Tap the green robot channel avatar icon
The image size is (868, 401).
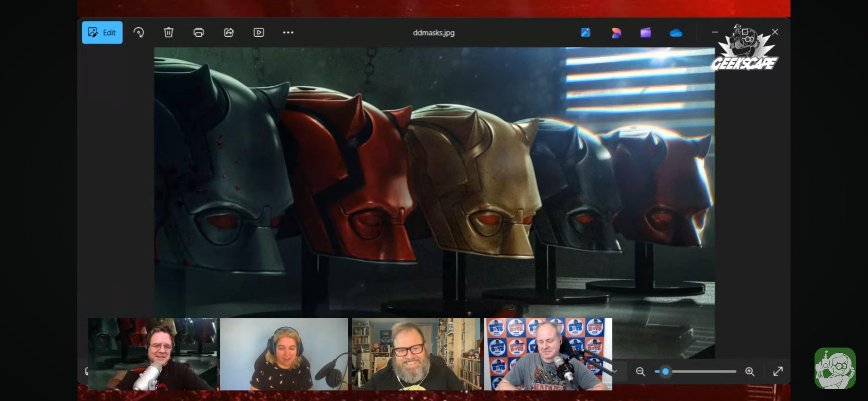pyautogui.click(x=835, y=368)
